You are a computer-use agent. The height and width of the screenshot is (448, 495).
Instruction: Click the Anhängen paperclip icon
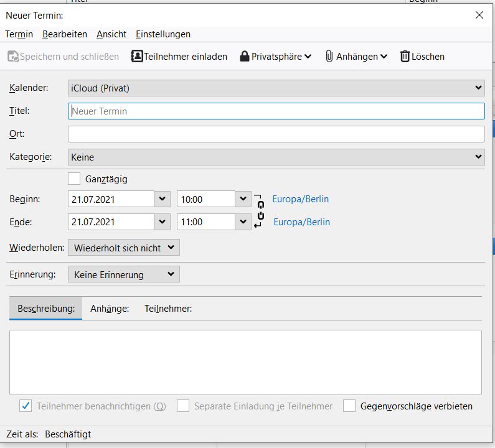329,57
